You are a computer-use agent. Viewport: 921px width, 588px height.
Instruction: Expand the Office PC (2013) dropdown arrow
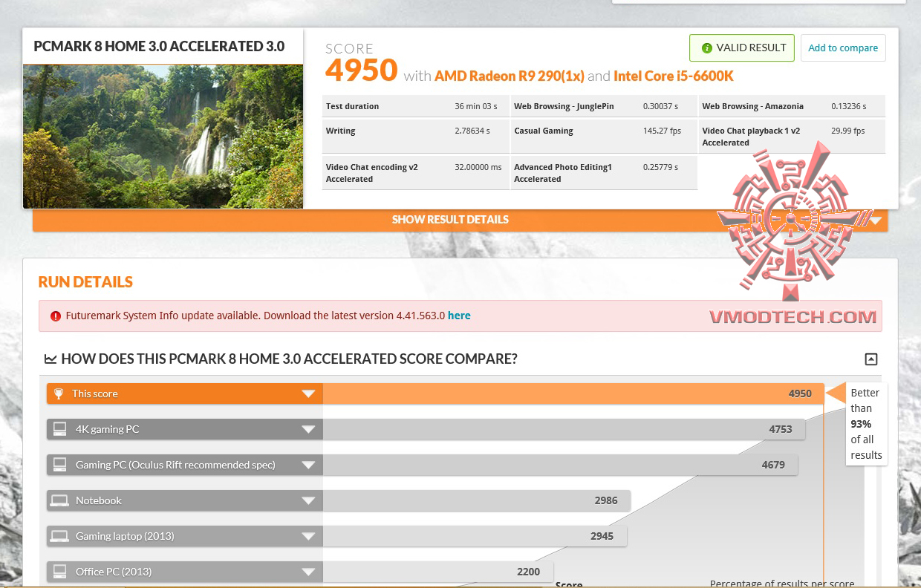308,572
